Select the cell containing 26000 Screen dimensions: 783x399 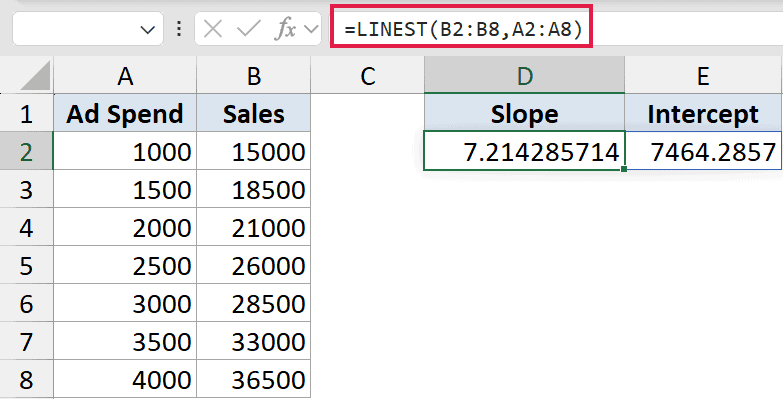tap(254, 265)
